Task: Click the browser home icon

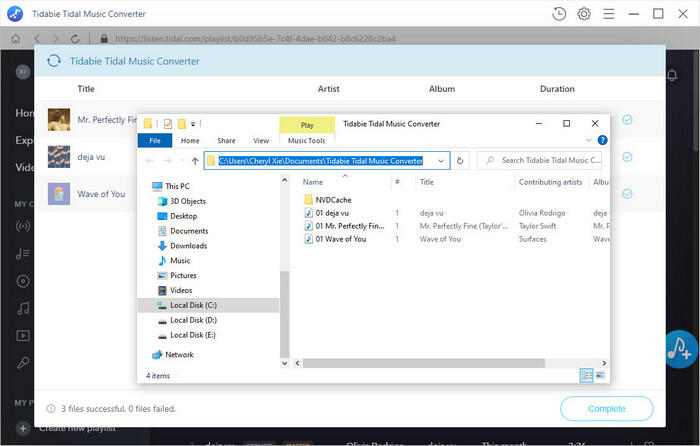Action: (x=16, y=39)
